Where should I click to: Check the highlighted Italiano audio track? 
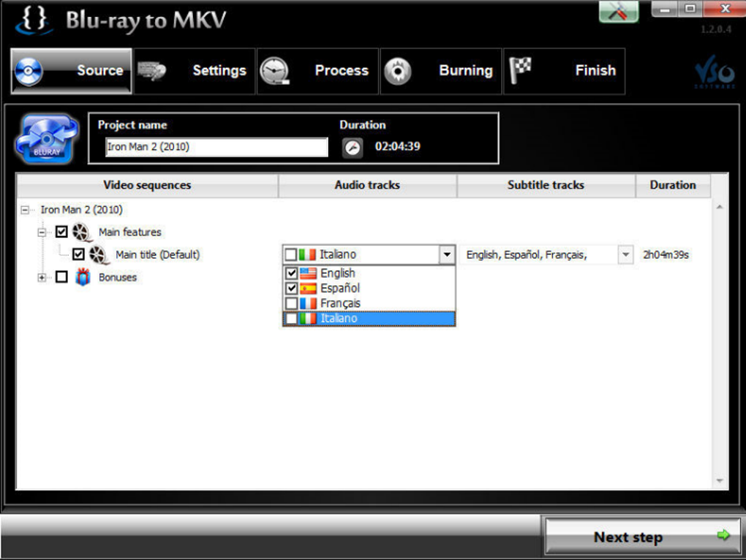coord(292,319)
